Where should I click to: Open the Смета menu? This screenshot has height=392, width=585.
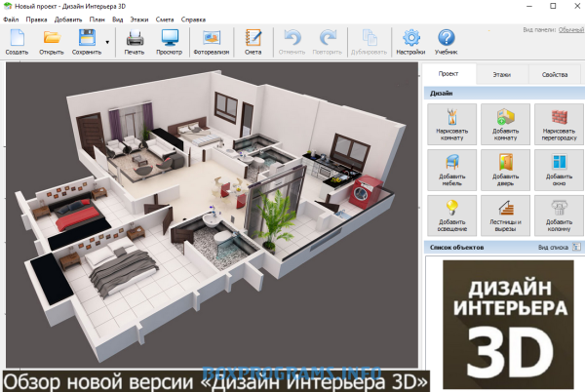click(x=165, y=20)
